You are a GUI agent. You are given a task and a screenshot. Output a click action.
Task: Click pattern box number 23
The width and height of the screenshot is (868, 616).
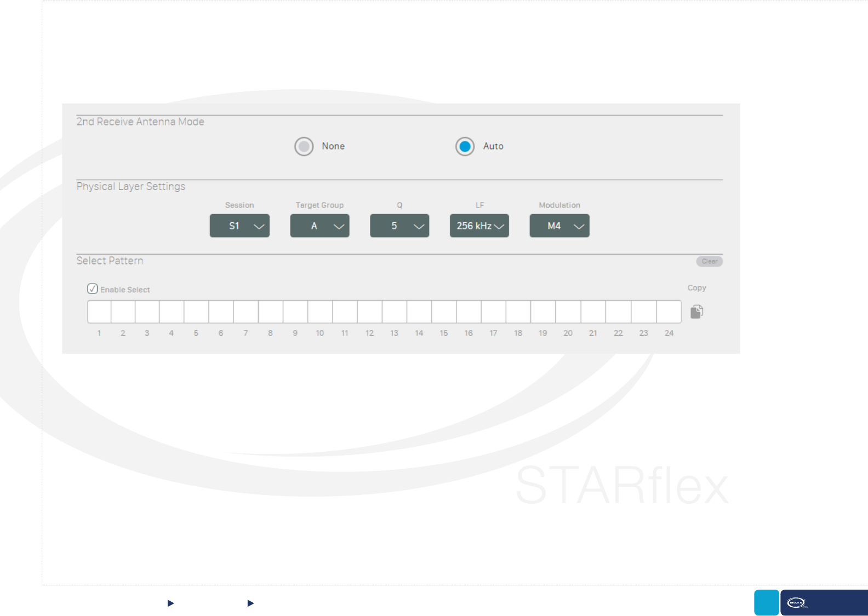pos(644,312)
